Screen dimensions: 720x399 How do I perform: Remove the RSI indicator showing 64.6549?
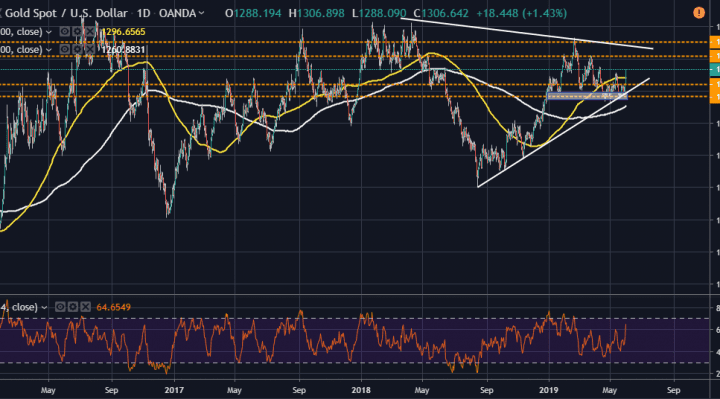[85, 307]
